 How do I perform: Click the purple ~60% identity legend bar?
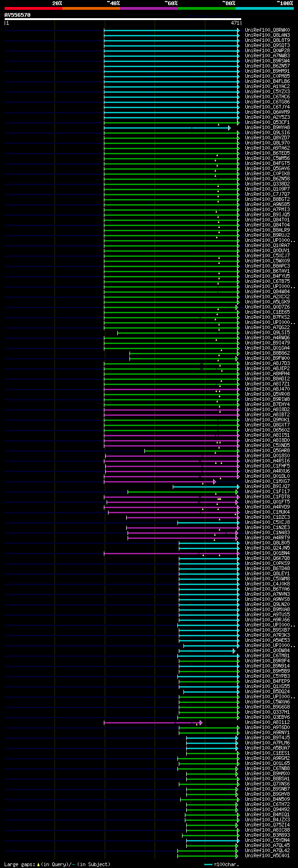tap(149, 8)
